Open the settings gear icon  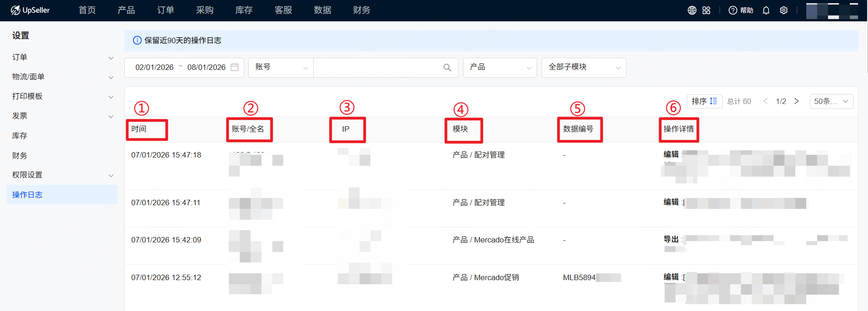tap(784, 10)
